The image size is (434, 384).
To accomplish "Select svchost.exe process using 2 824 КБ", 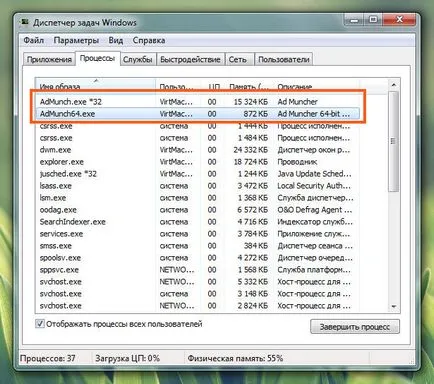I will click(x=197, y=306).
